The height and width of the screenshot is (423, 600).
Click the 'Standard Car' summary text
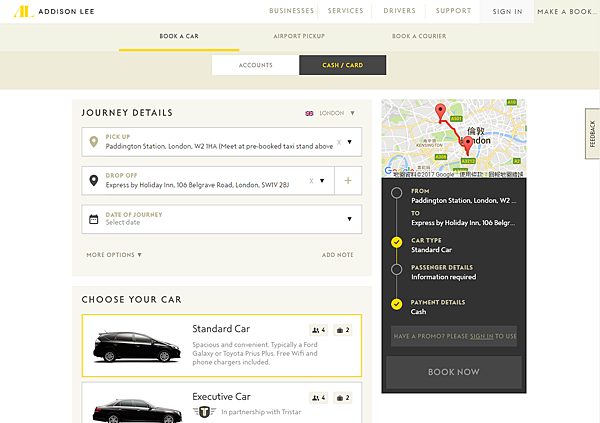(431, 250)
